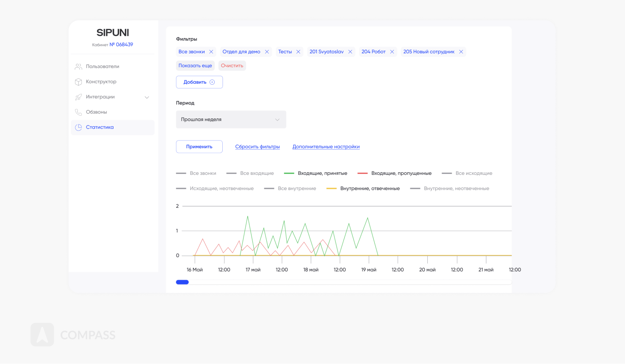Image resolution: width=625 pixels, height=364 pixels.
Task: Expand the Интеграции menu chevron
Action: point(147,97)
